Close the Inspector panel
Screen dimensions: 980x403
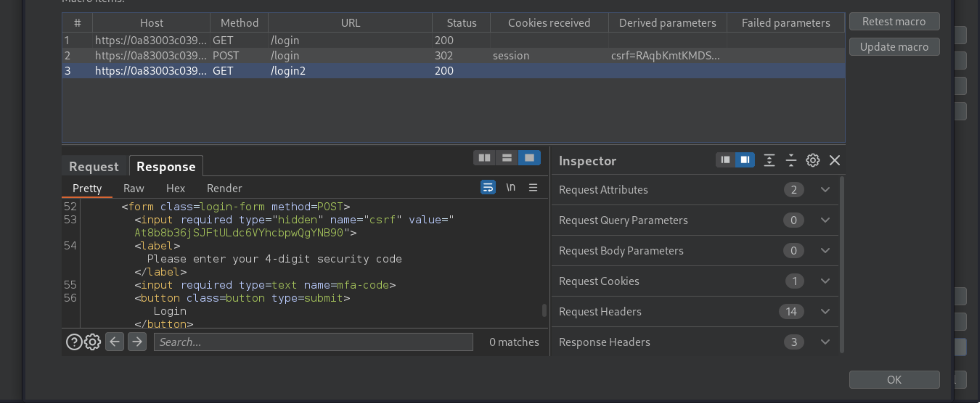click(835, 160)
